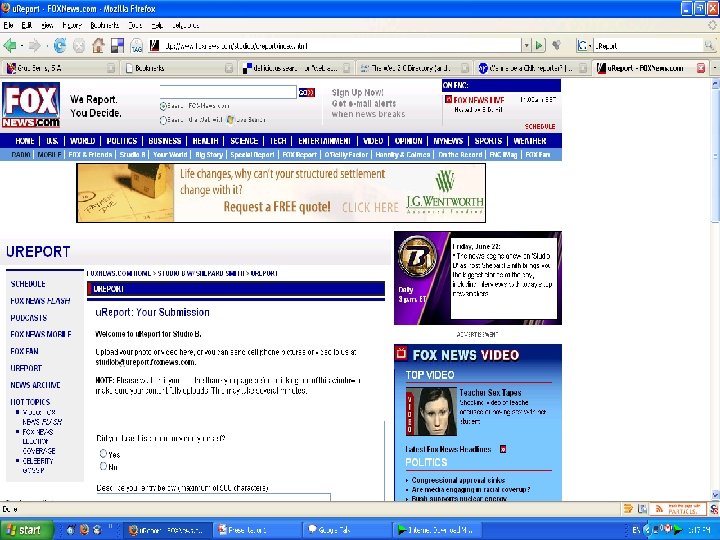
Task: Click into the Fox News search field
Action: 228,92
